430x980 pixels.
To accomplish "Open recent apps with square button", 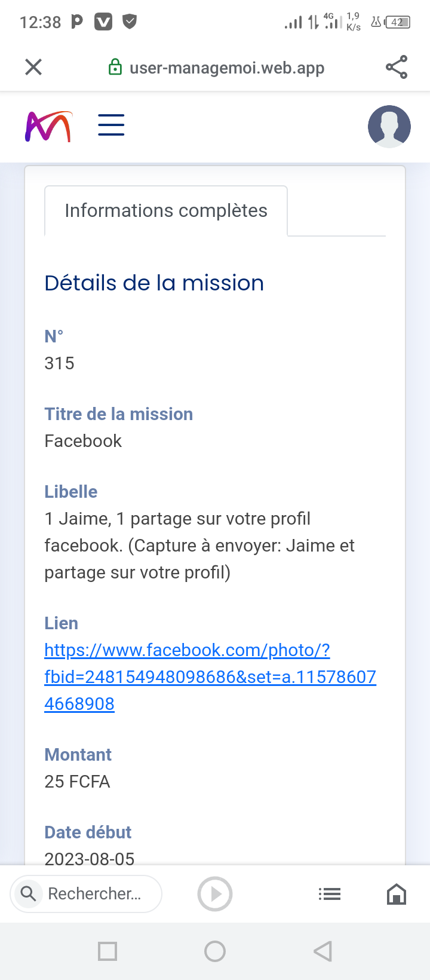I will (107, 951).
